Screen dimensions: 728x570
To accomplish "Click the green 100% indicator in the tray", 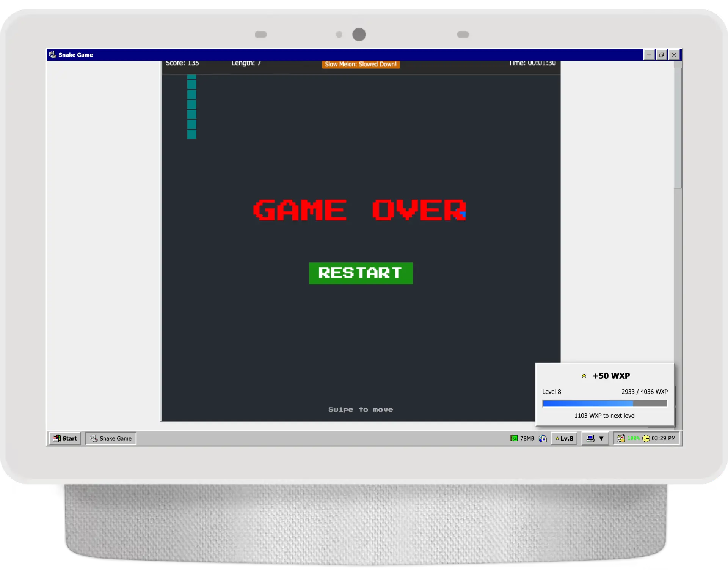I will [634, 438].
